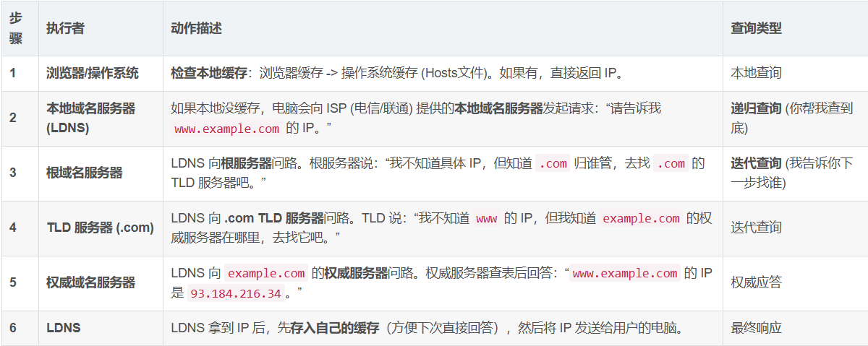The width and height of the screenshot is (868, 346).
Task: Click the 步骤 column header
Action: 15,28
